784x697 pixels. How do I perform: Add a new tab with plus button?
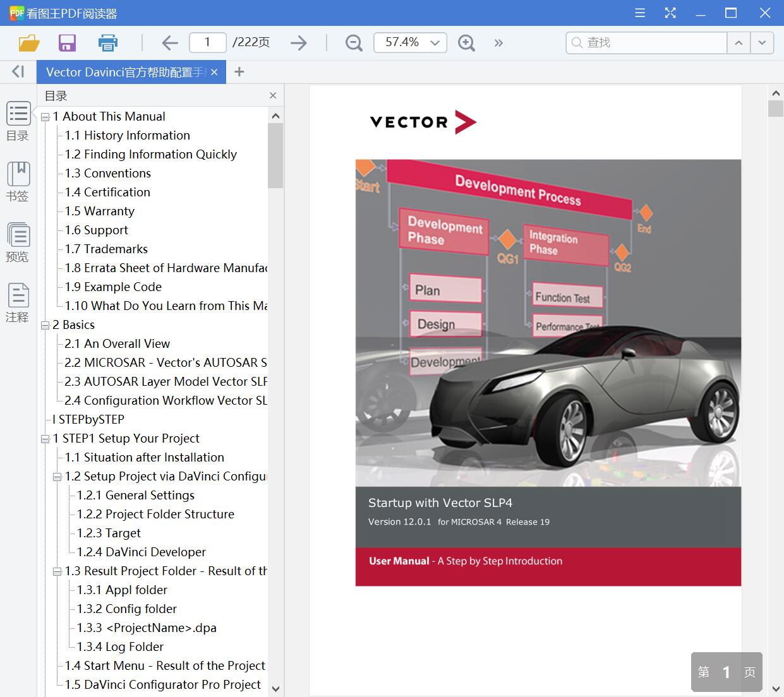239,72
